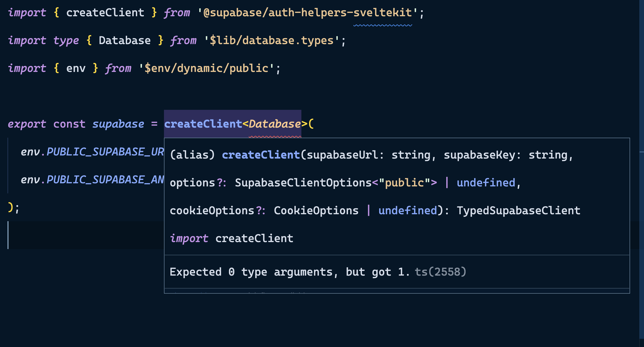
Task: Click the ts(2558) error code in tooltip
Action: 440,272
